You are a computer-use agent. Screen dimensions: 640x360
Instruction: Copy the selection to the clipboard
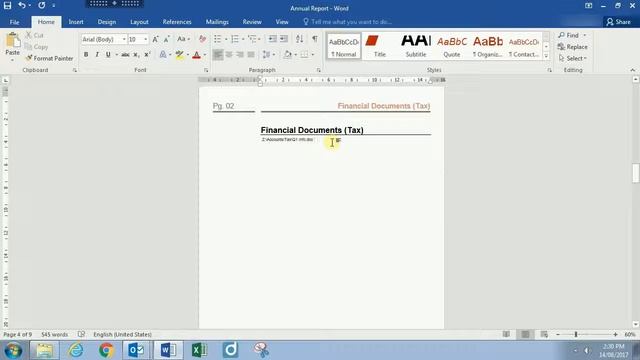[x=36, y=47]
